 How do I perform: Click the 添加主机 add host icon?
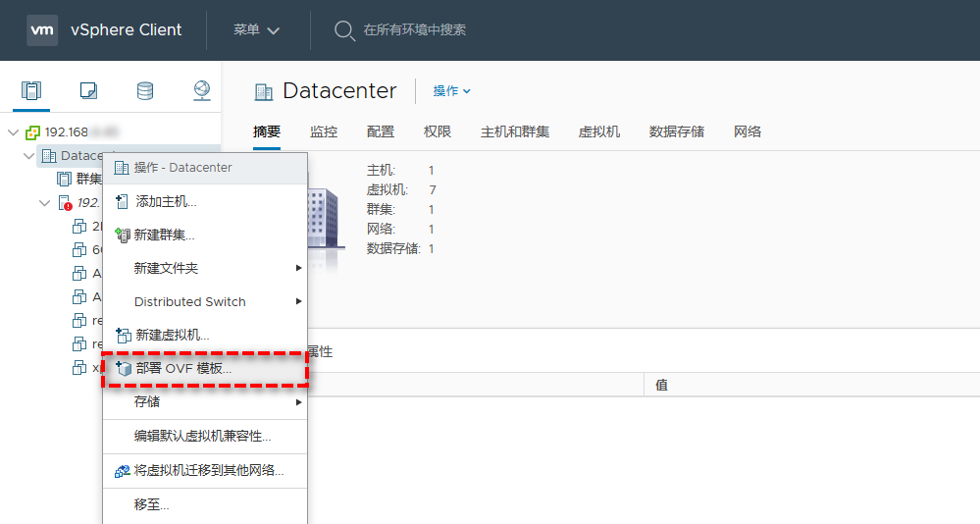[x=122, y=201]
